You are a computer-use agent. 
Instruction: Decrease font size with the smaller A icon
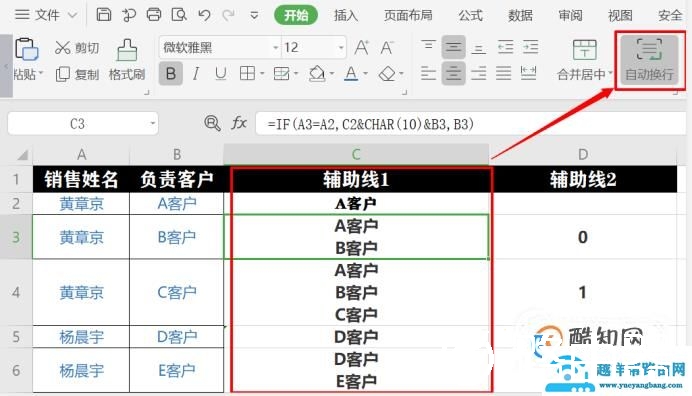[x=387, y=47]
